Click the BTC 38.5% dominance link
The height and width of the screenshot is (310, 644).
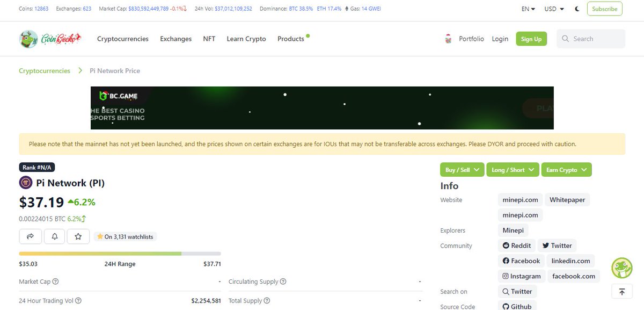(x=301, y=9)
